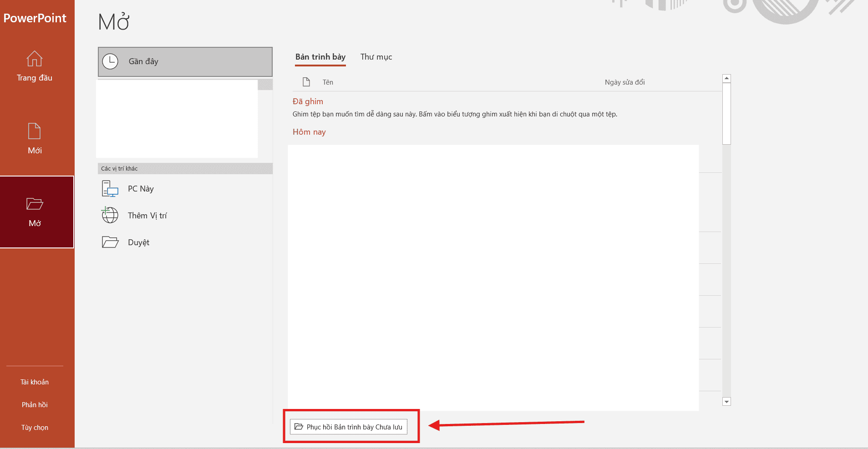
Task: Select the Mở open-folder icon in sidebar
Action: coord(35,204)
